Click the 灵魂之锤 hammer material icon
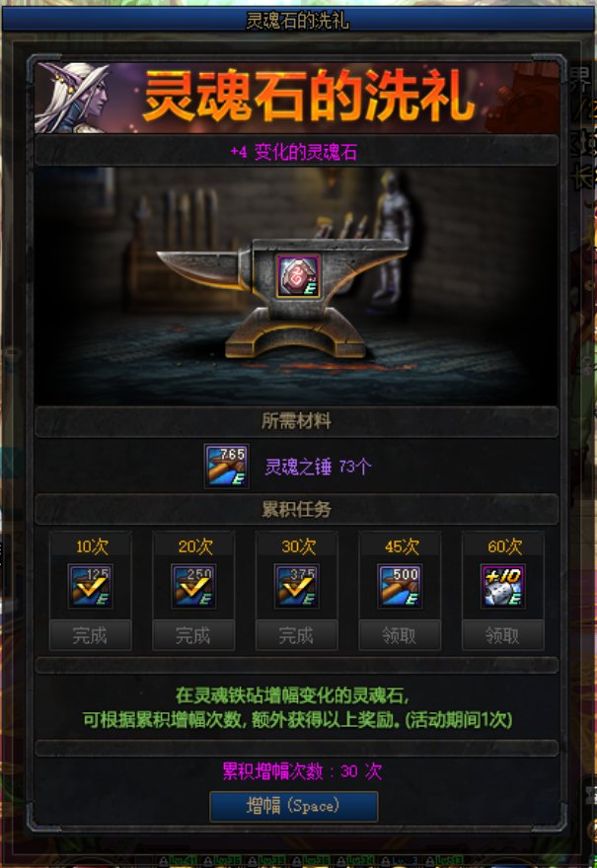Image resolution: width=597 pixels, height=868 pixels. click(x=226, y=467)
